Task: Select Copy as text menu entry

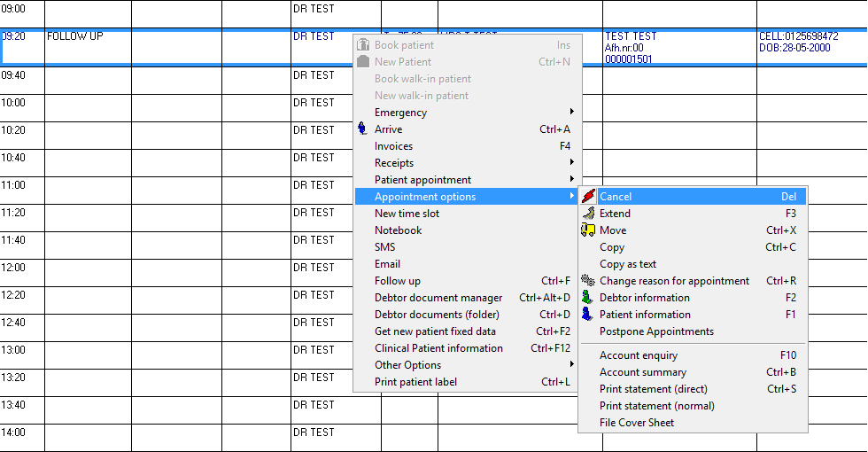Action: [628, 264]
